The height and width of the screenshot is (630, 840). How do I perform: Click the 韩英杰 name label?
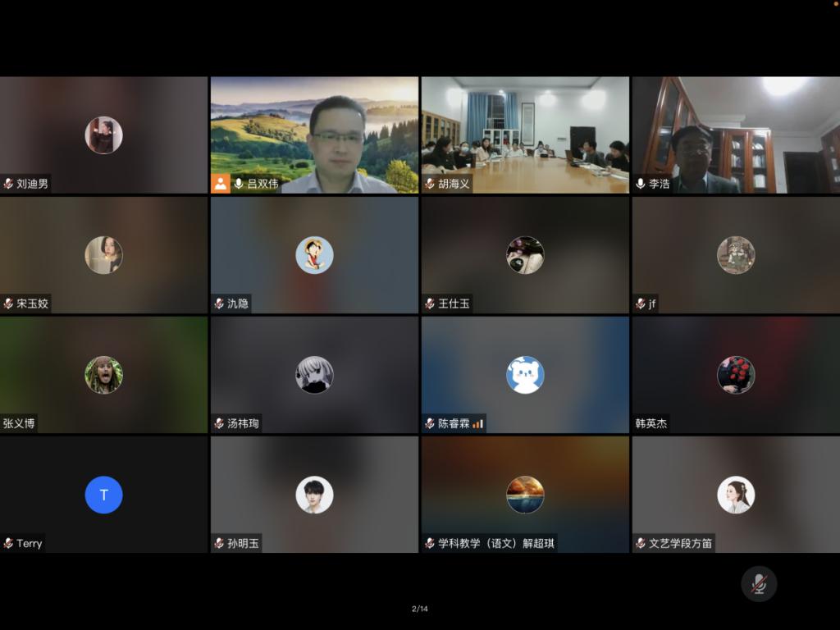[x=651, y=424]
